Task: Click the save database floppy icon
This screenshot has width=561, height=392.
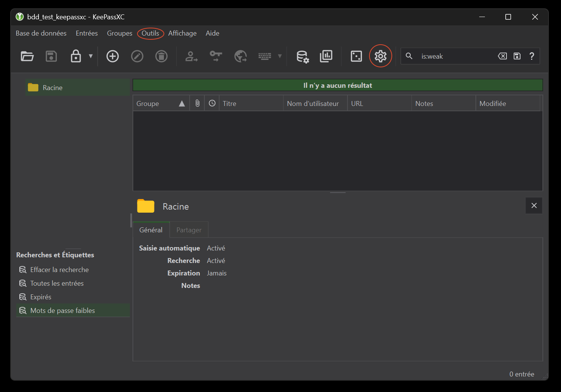Action: (x=51, y=56)
